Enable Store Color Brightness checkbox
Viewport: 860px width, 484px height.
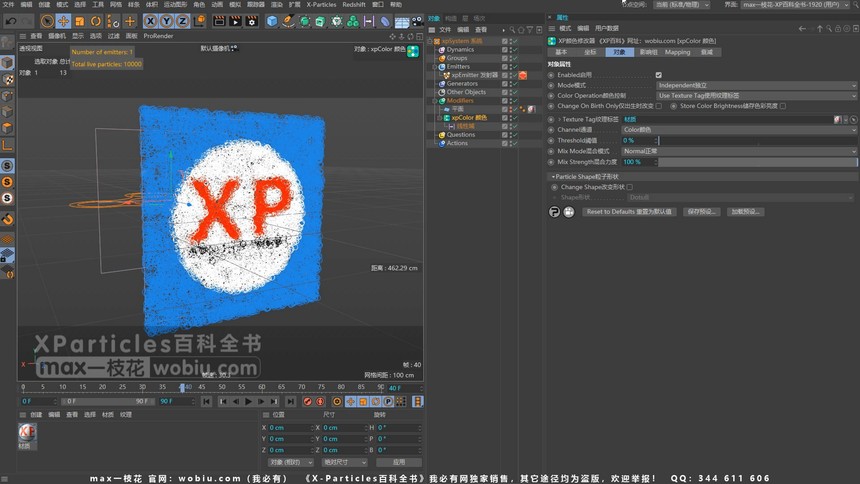tap(783, 106)
